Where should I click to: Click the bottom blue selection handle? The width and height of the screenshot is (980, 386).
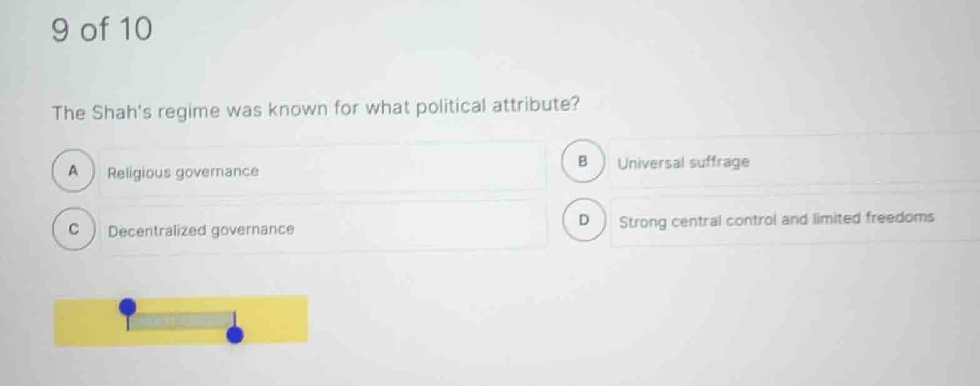click(234, 336)
